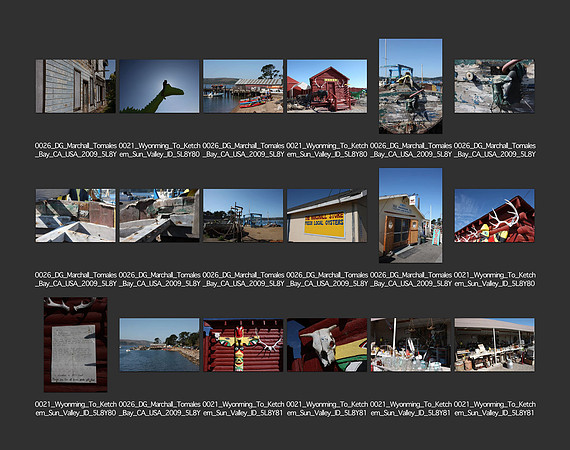Select the paper notice on red wall photo
Image resolution: width=570 pixels, height=450 pixels.
(x=76, y=345)
